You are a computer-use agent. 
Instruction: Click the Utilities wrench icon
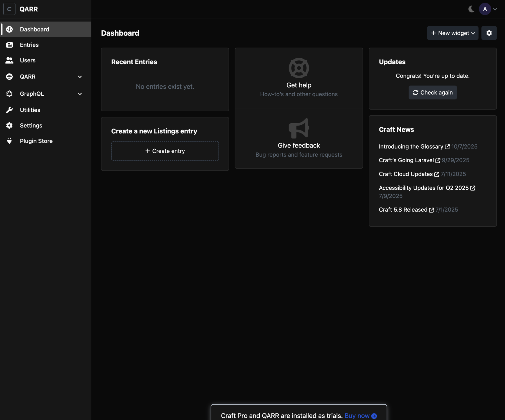9,110
